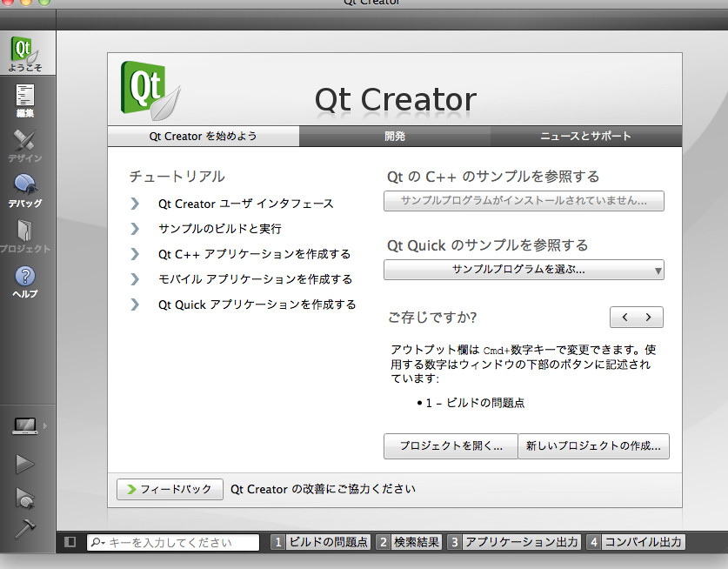Click chevron beside Qt Creator ユーザ インタフェース

coord(135,204)
